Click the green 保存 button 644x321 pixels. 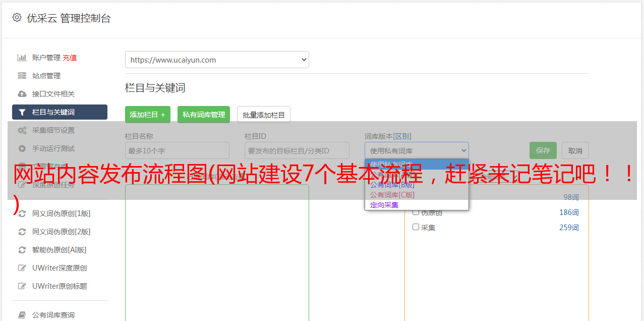[x=543, y=150]
